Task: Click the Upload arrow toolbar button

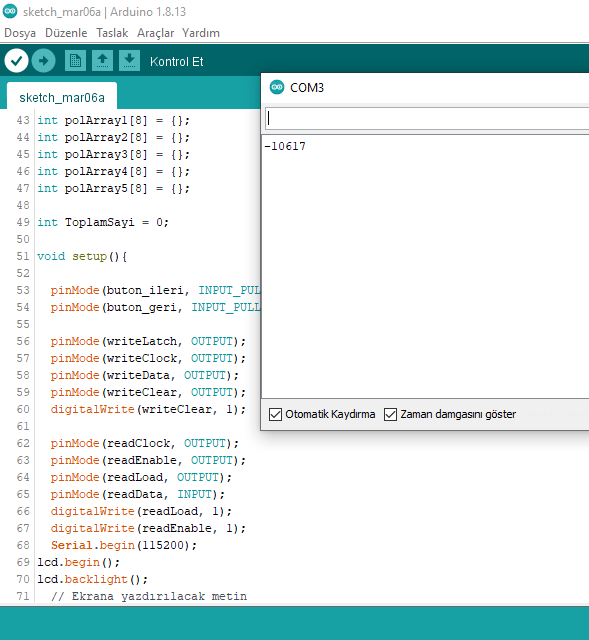Action: (44, 61)
